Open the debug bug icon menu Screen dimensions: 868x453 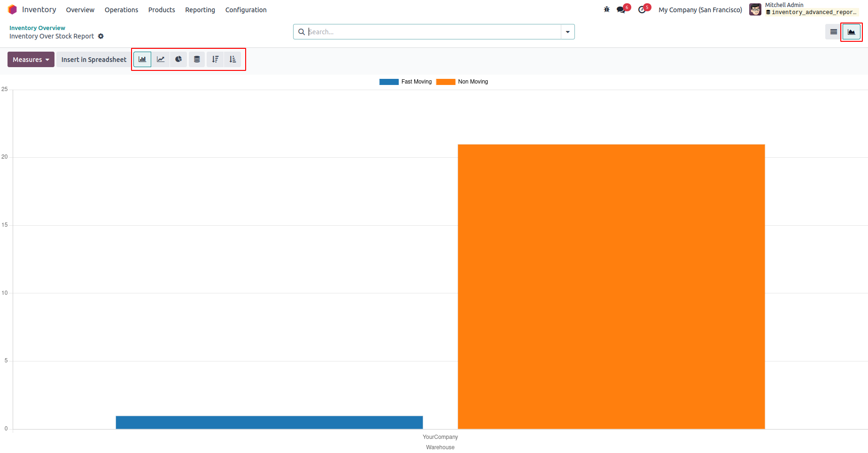click(607, 9)
